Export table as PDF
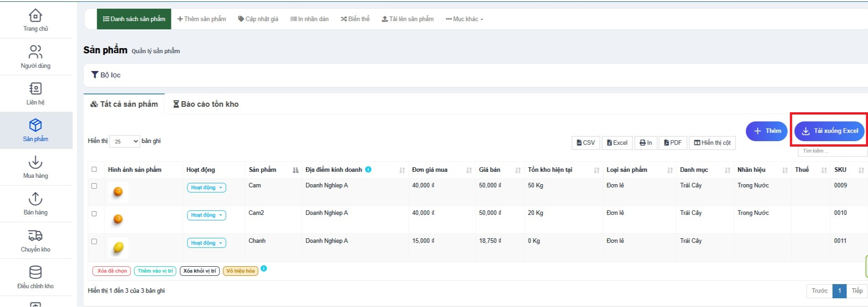Screen dimensions: 868x307 (673, 143)
